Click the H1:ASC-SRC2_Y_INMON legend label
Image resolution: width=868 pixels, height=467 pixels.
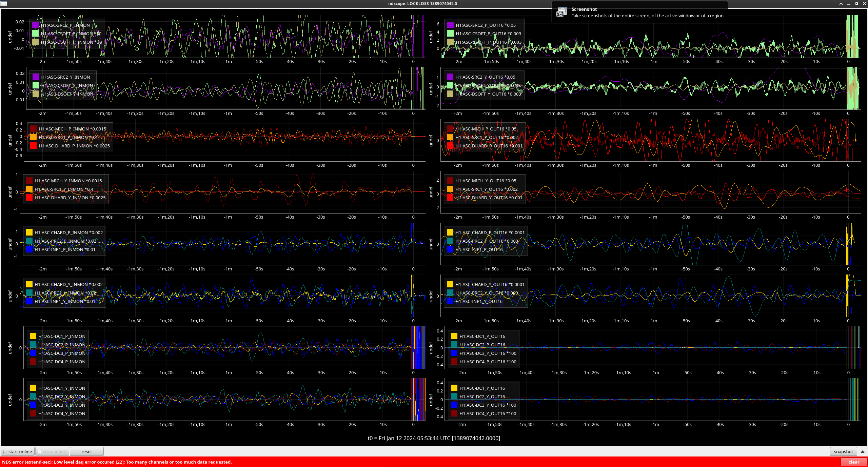pyautogui.click(x=65, y=77)
